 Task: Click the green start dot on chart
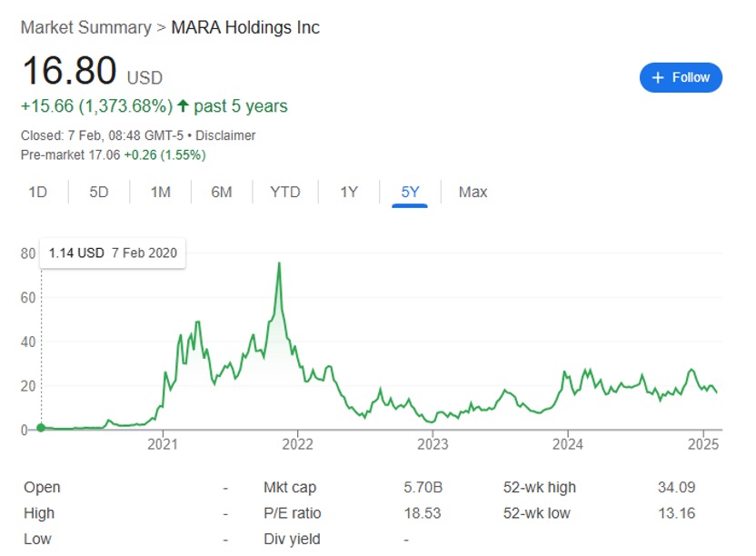[41, 428]
